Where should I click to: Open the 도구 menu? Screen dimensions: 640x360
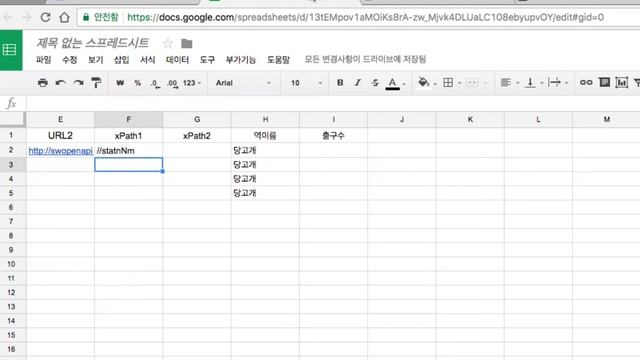click(207, 60)
